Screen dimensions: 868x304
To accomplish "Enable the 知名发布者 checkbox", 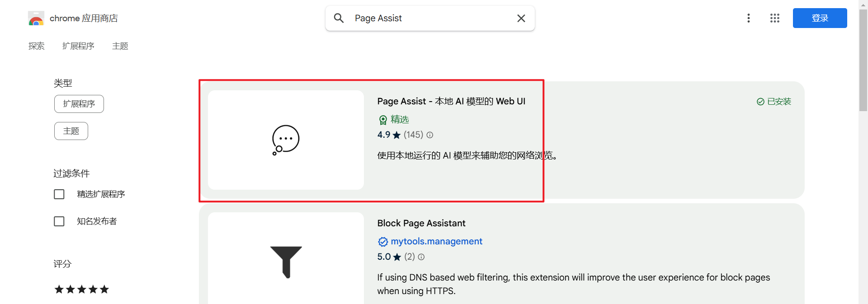I will [59, 221].
